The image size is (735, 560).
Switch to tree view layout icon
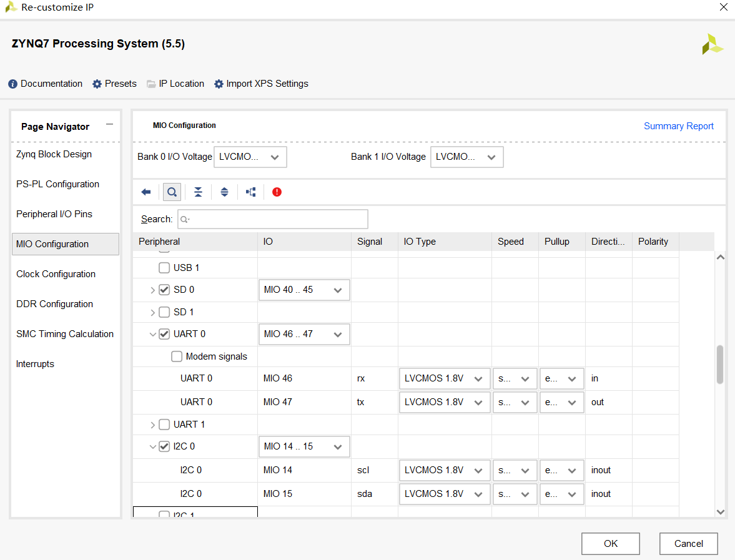(x=250, y=192)
